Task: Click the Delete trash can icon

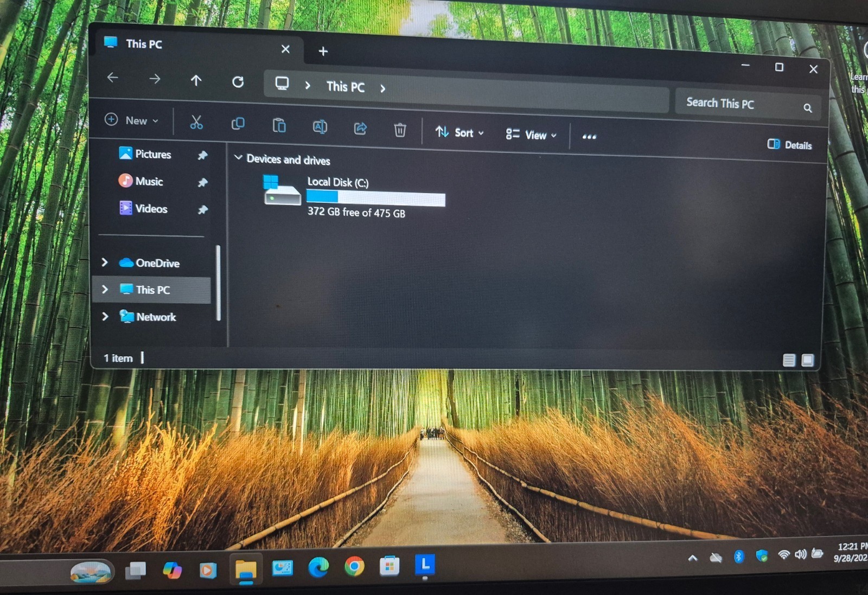Action: (400, 130)
